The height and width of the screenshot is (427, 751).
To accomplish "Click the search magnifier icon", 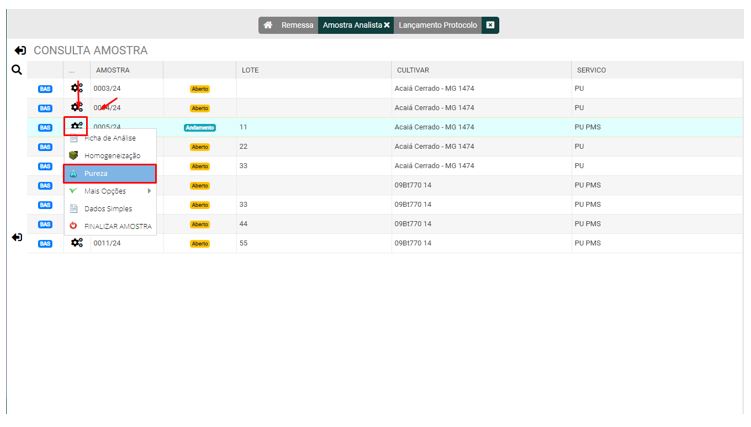I will (16, 70).
